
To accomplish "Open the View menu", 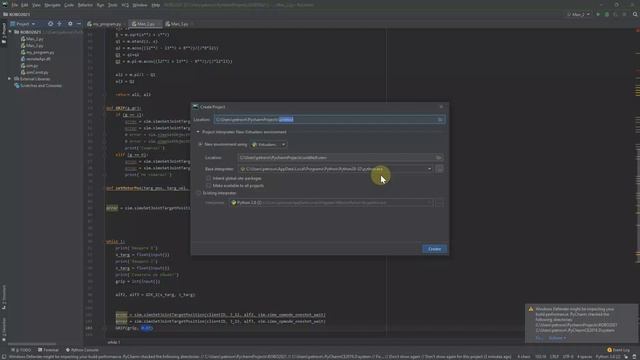I will (36, 5).
